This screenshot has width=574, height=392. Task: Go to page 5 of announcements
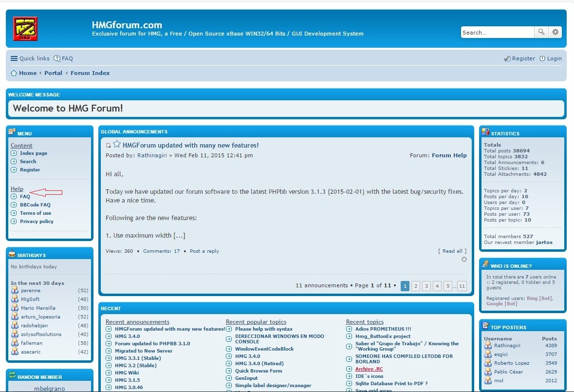pos(447,286)
